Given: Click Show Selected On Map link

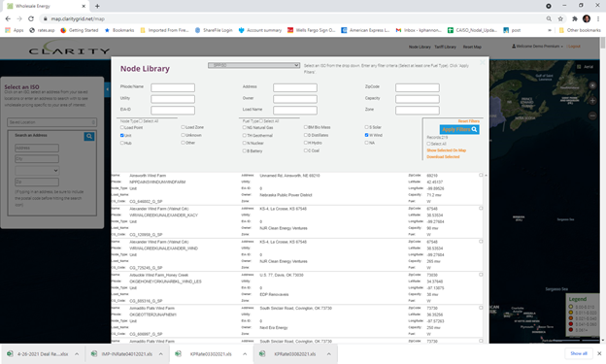Looking at the screenshot, I should 447,149.
